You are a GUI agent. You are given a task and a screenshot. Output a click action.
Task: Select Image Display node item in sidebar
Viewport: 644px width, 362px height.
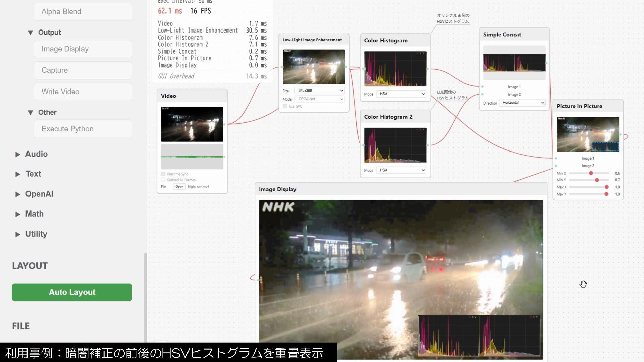(83, 49)
